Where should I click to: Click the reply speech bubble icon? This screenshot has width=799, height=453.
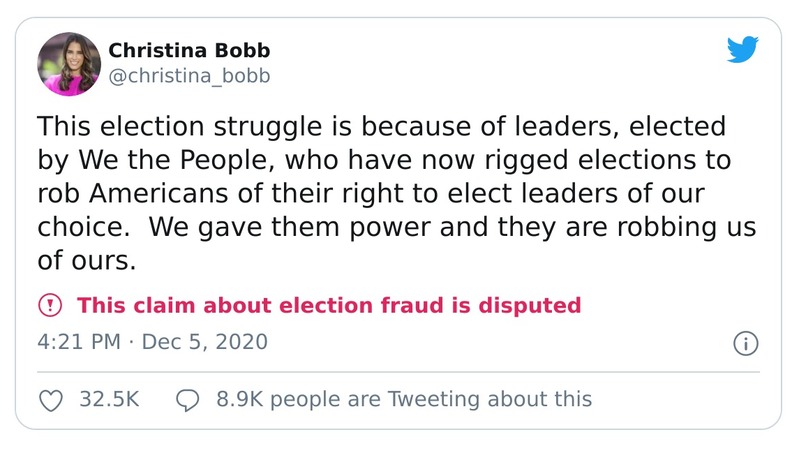tap(188, 400)
